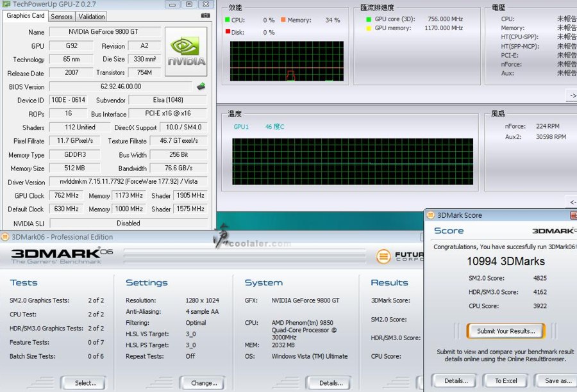
Task: Click Submit Your Results button
Action: tap(506, 331)
